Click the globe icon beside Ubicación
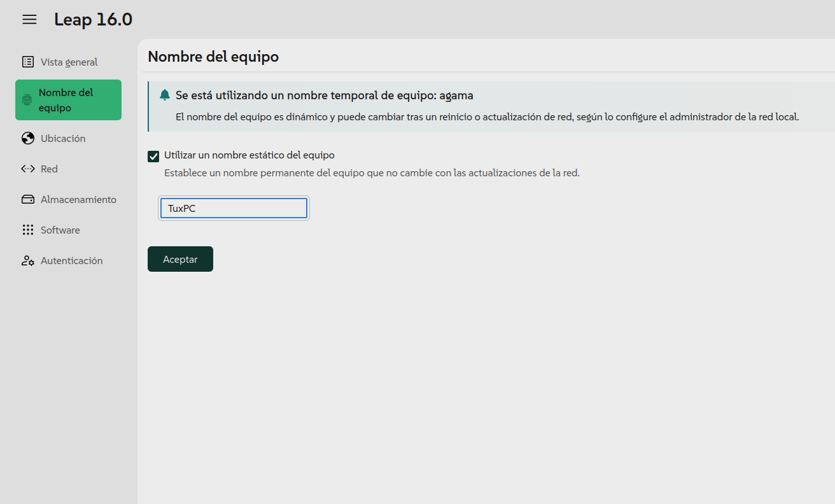 (28, 138)
